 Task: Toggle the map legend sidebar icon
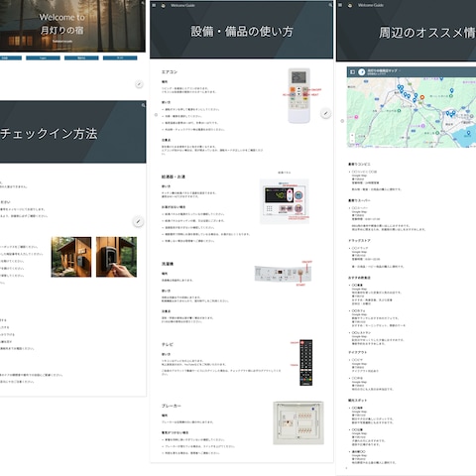point(352,71)
